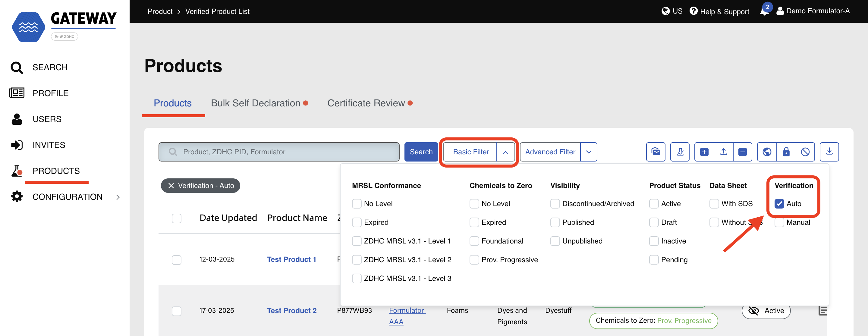Click the document icon in Test Product 2 row
Image resolution: width=868 pixels, height=336 pixels.
point(822,311)
